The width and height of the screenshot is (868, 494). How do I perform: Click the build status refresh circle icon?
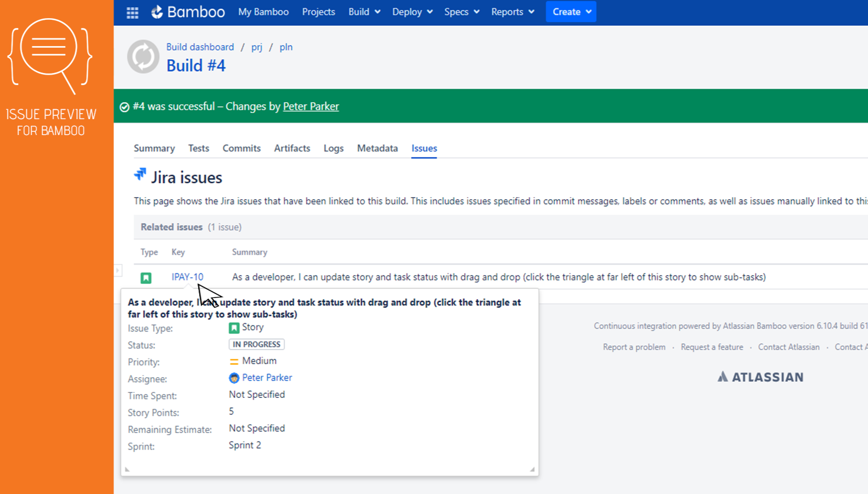[x=143, y=57]
